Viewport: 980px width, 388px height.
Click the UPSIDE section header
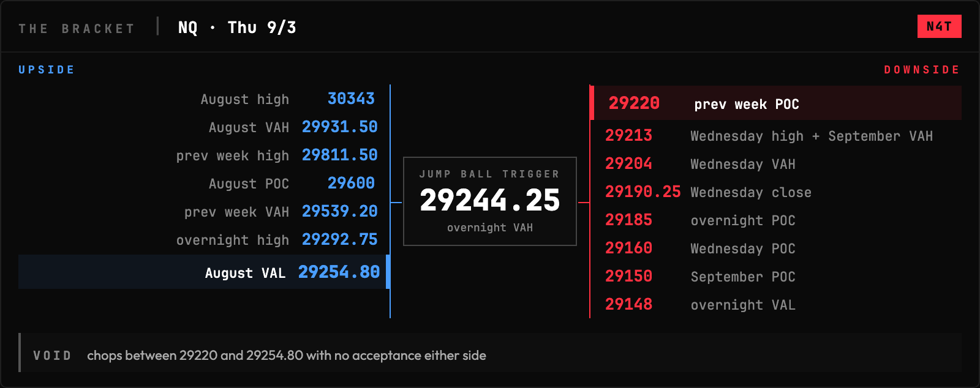pyautogui.click(x=47, y=70)
